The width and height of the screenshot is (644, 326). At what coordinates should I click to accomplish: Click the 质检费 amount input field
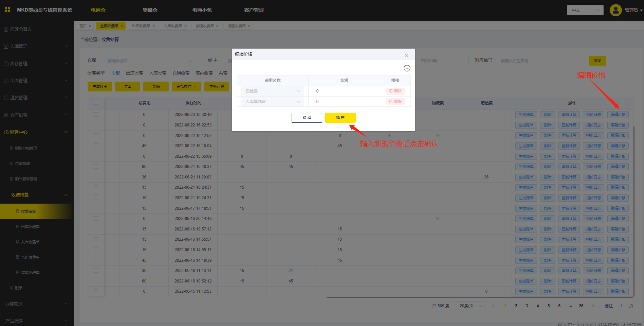pos(344,91)
